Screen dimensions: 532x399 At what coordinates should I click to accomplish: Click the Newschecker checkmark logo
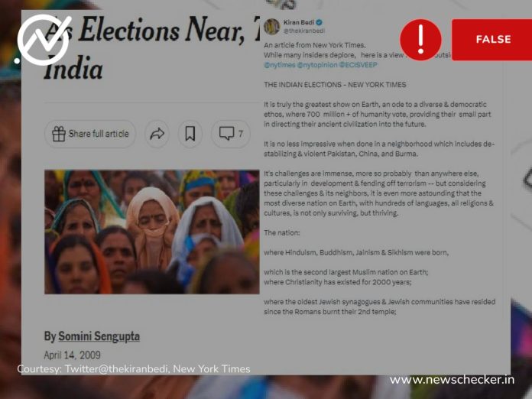(44, 40)
